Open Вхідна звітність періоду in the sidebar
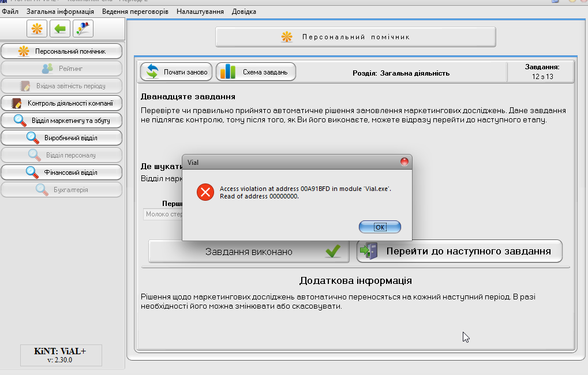 click(62, 86)
